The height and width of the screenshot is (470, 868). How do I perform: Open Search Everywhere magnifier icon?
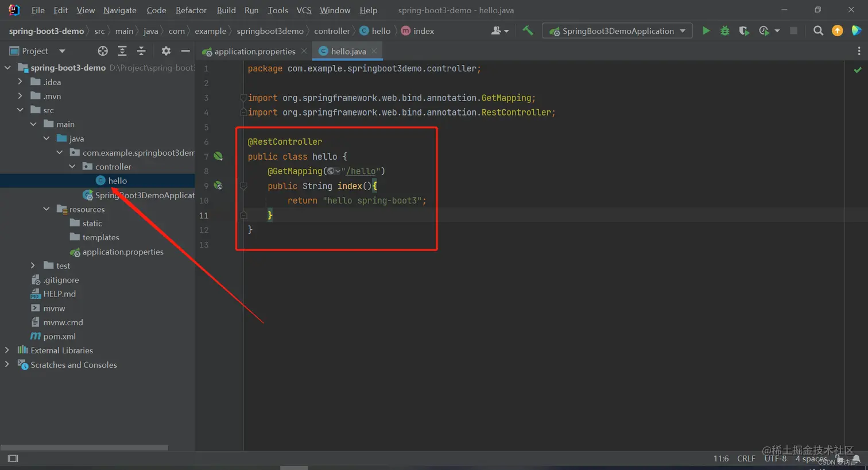click(x=819, y=30)
